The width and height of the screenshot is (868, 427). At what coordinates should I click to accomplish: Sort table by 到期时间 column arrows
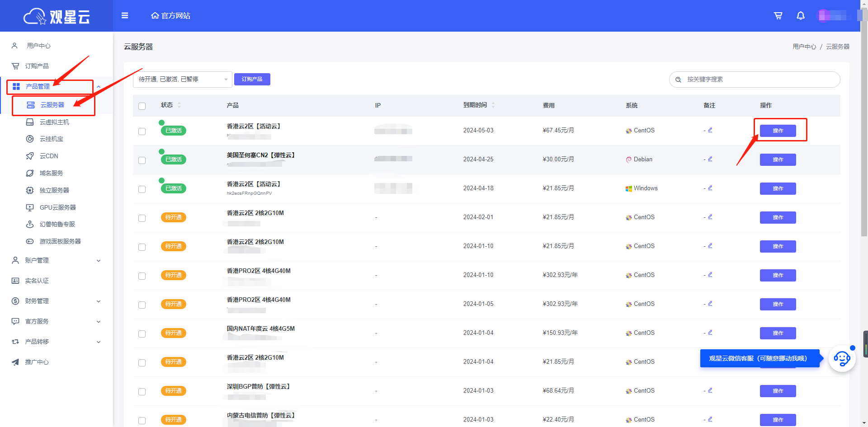click(x=493, y=105)
